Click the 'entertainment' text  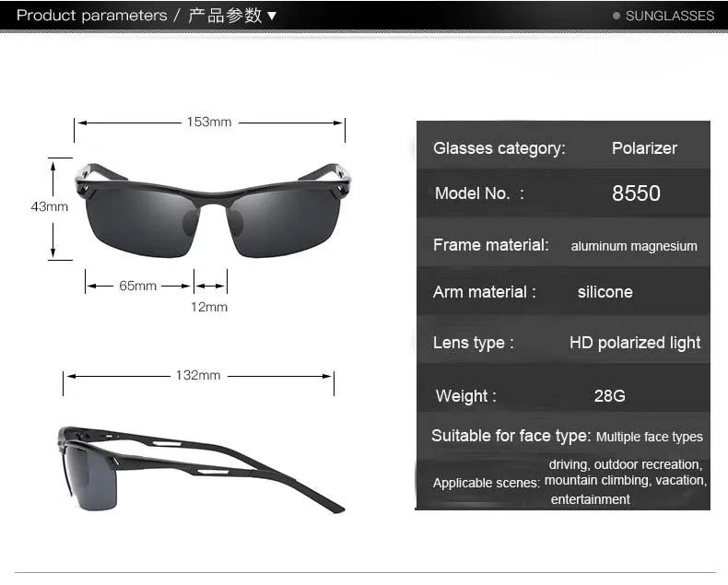coord(590,499)
